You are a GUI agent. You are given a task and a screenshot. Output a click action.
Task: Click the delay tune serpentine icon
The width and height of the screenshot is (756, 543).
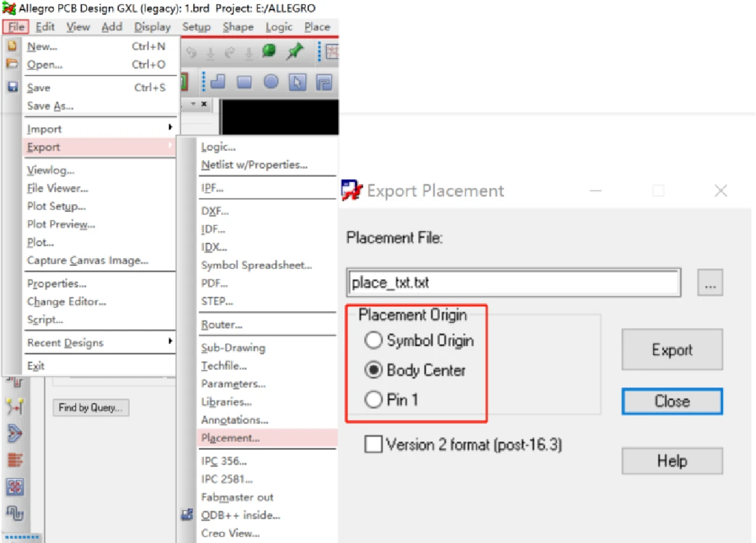pos(15,512)
